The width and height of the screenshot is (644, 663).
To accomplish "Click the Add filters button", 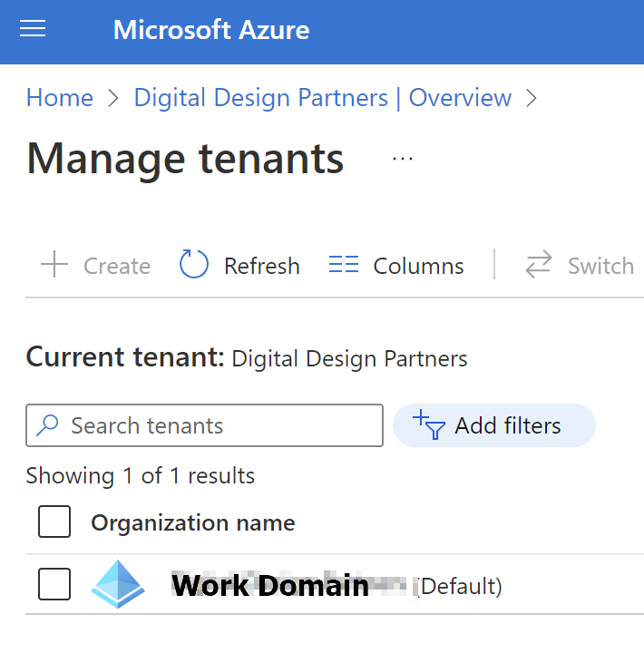I will 494,425.
